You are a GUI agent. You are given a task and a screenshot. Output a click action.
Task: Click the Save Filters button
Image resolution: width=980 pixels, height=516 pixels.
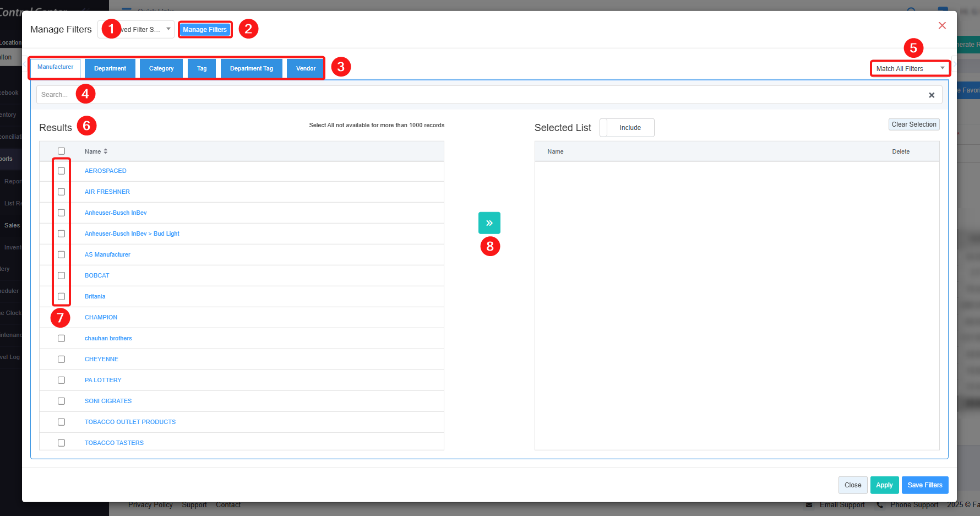(924, 485)
